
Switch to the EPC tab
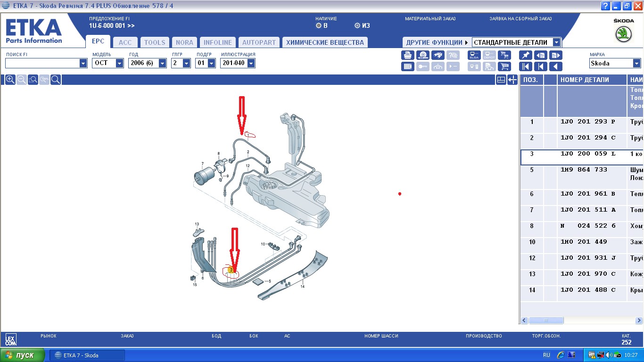[98, 41]
